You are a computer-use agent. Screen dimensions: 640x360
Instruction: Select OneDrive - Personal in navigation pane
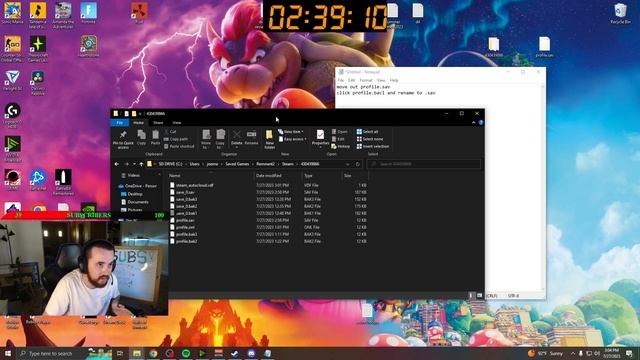pos(138,186)
